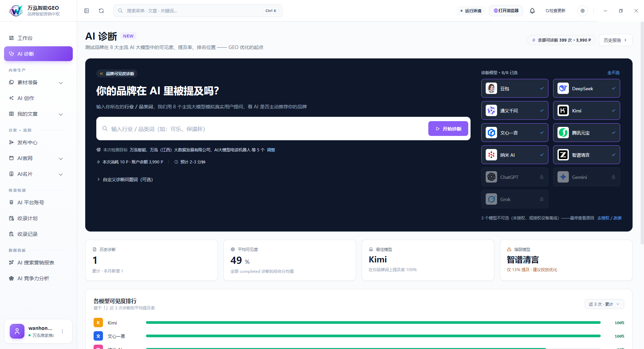
Task: Expand 我的文章 submenu chevron
Action: click(x=61, y=114)
